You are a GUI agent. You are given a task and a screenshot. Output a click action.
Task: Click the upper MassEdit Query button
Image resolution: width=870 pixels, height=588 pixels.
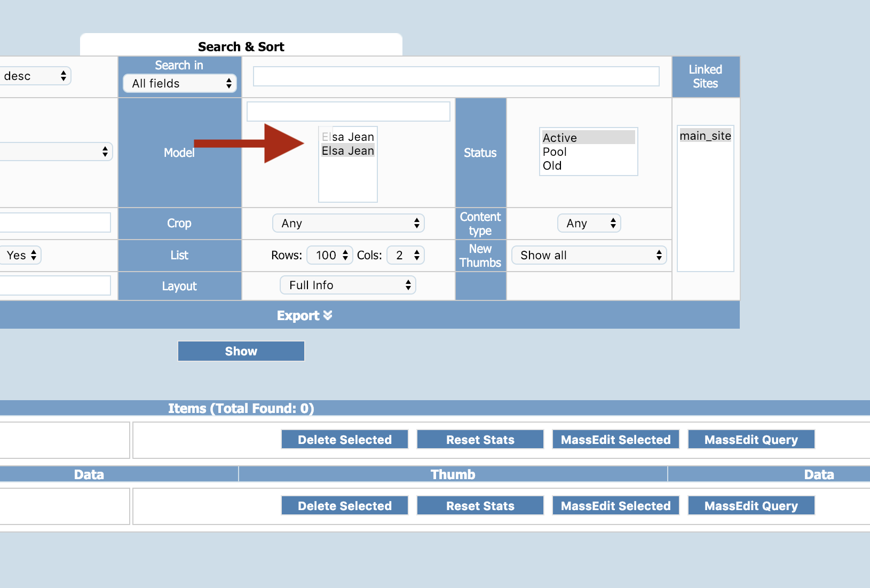click(x=752, y=440)
